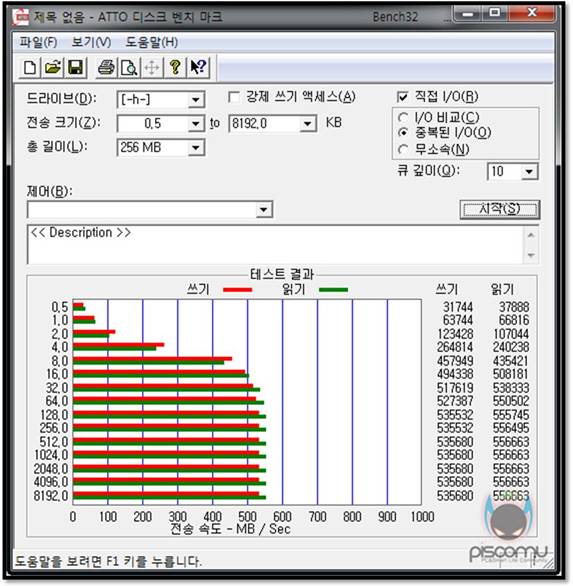Minimize the ATTO benchmark window
Image resolution: width=573 pixels, height=586 pixels.
click(x=468, y=14)
